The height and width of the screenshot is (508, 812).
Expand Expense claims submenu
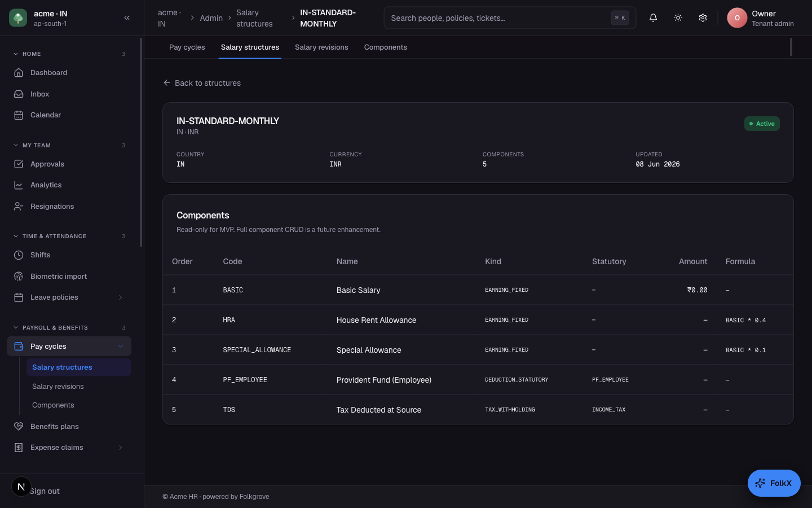click(121, 448)
